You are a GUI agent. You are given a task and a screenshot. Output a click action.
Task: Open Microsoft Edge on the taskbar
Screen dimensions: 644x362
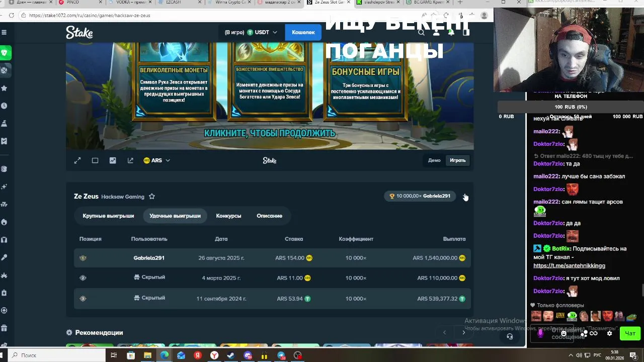pos(165,355)
